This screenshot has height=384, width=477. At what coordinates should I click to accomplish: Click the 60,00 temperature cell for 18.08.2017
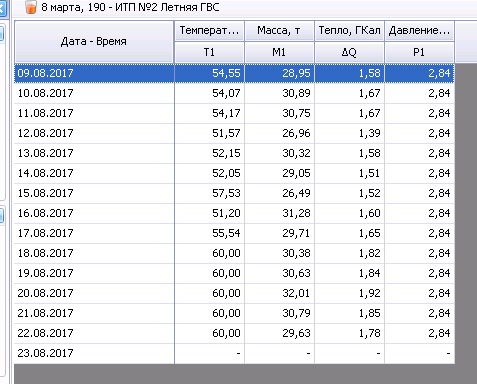click(209, 253)
